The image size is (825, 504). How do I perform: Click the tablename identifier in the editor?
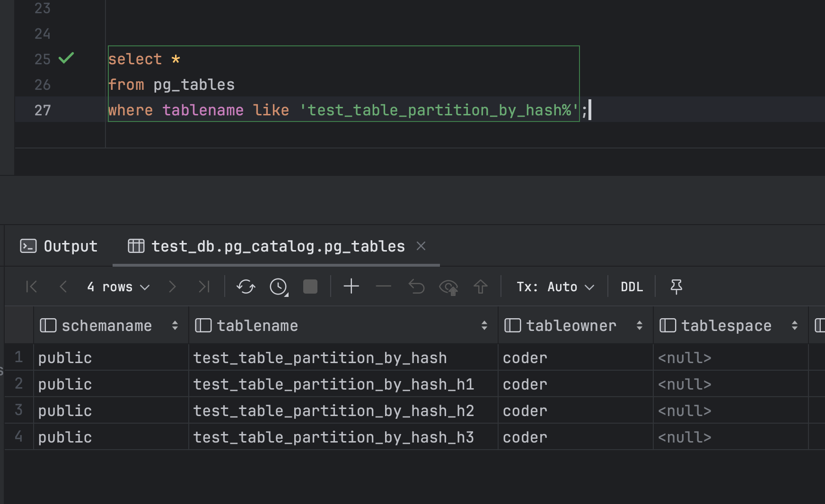click(203, 110)
